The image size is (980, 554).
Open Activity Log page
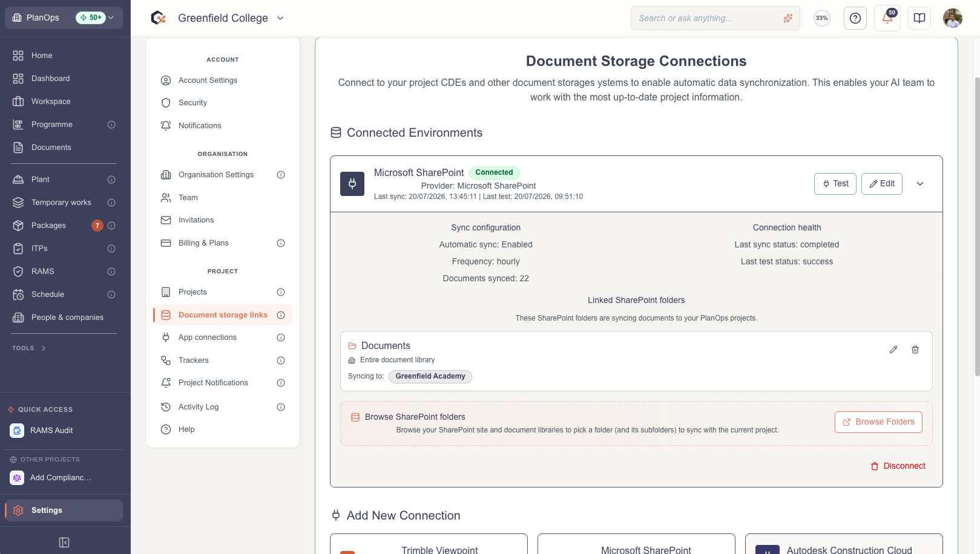click(223, 407)
